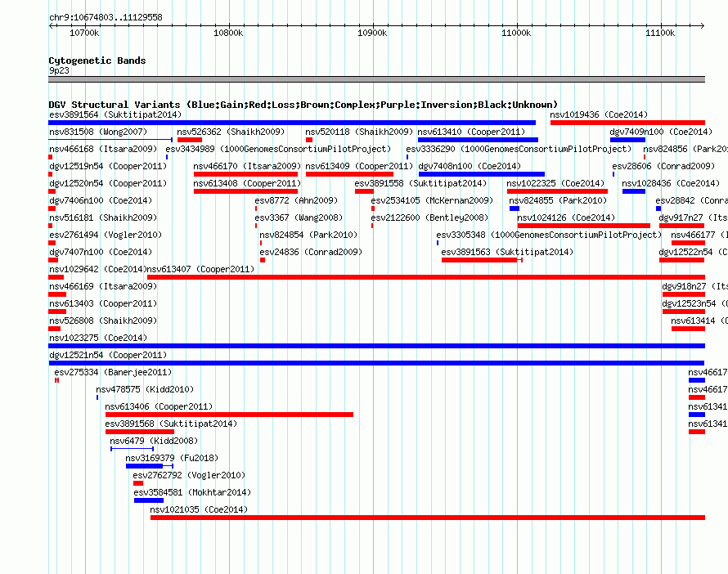Select the dgv12519n54 (Cooper2011) label
The image size is (728, 574).
coord(108,166)
